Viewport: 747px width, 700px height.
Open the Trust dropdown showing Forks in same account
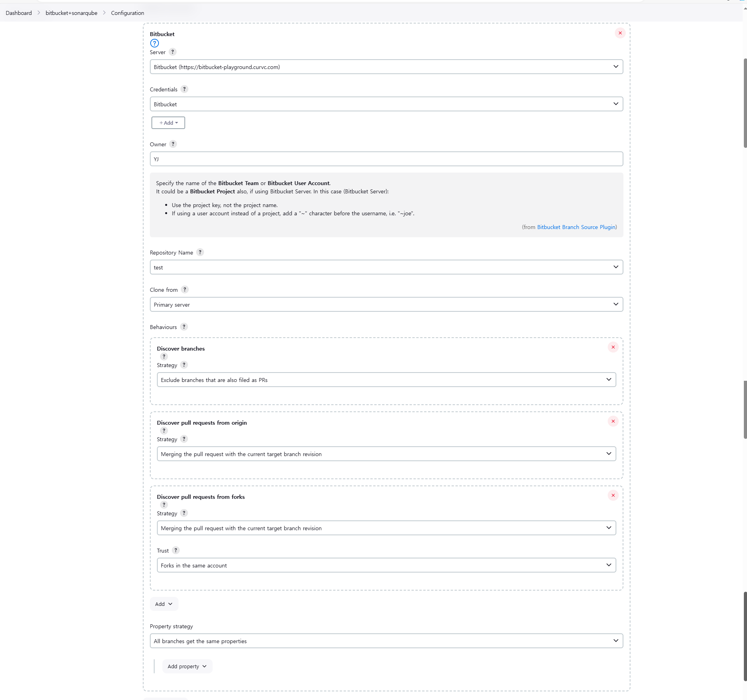pyautogui.click(x=386, y=565)
